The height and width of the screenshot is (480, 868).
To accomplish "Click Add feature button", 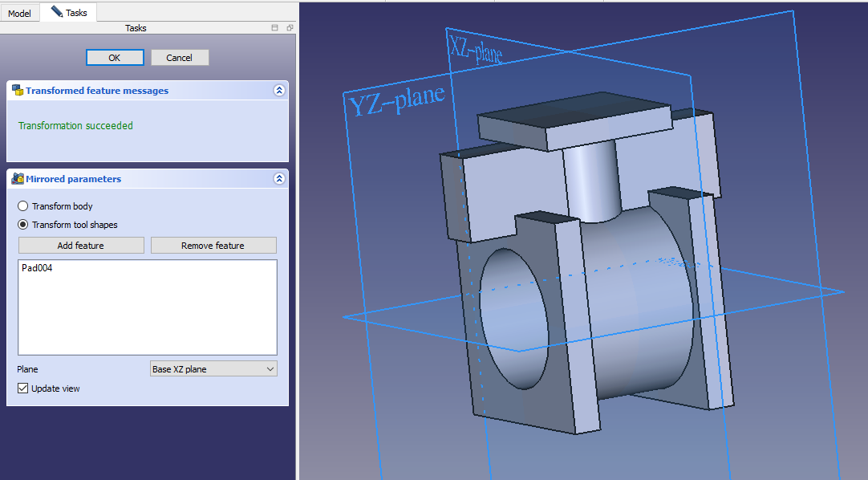I will [81, 246].
